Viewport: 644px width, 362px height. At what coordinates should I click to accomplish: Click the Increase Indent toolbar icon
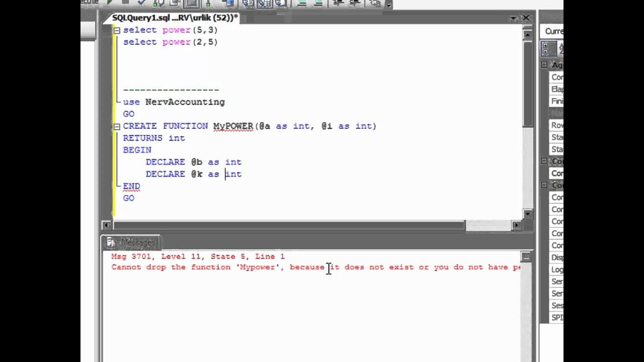pyautogui.click(x=355, y=3)
